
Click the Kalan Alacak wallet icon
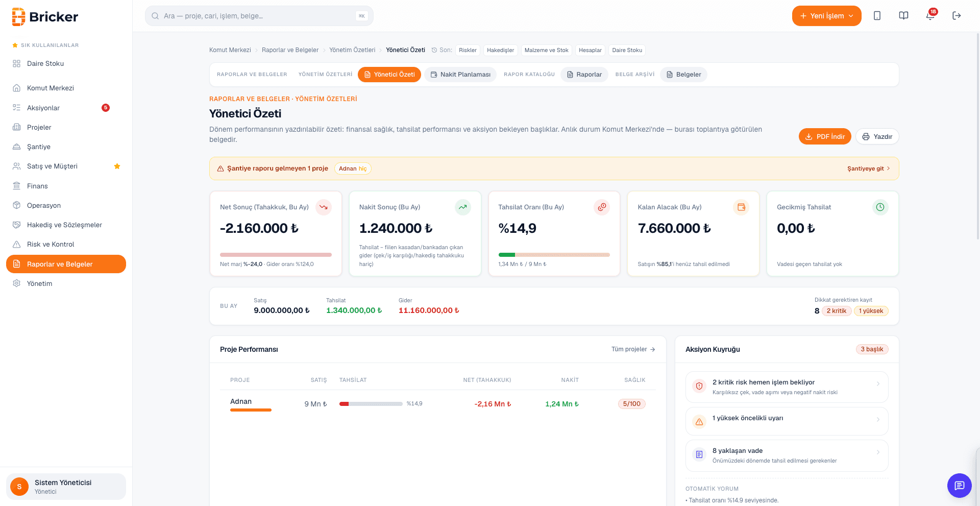pos(741,207)
